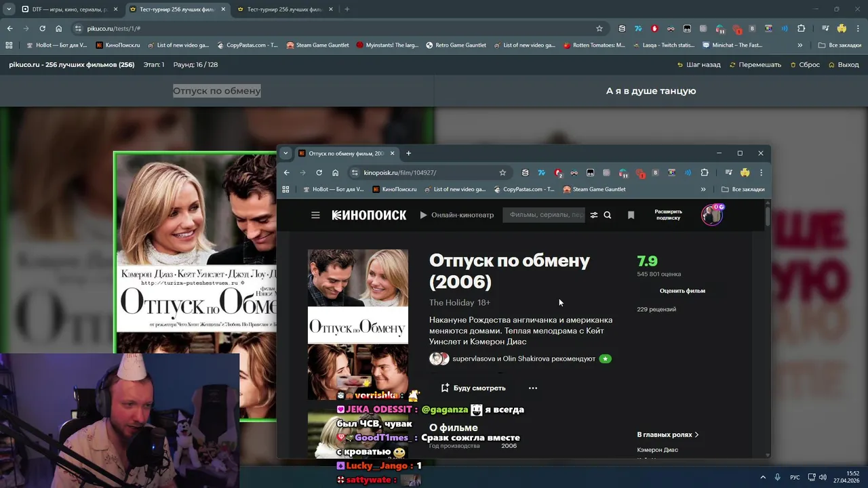Open Chrome three-dot menu in Kinopoisk window
This screenshot has width=868, height=488.
(x=761, y=173)
